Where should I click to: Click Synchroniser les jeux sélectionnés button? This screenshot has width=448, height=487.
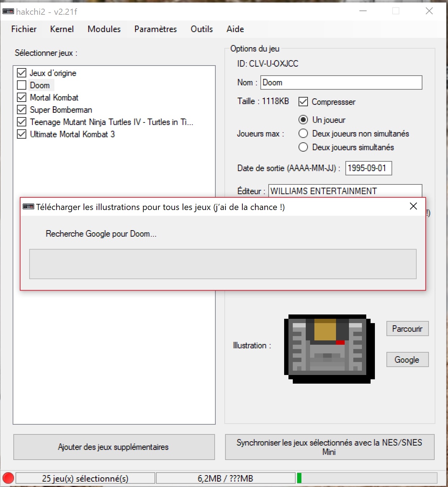coord(330,447)
